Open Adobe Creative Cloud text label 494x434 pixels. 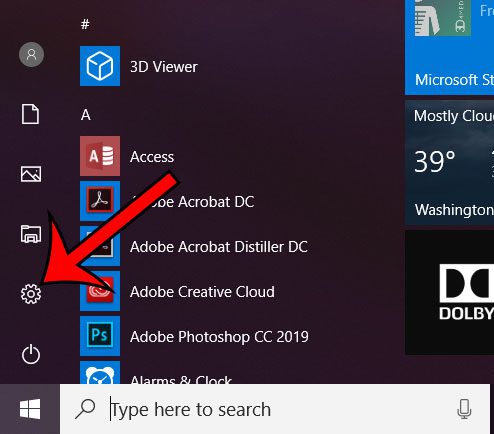coord(202,292)
